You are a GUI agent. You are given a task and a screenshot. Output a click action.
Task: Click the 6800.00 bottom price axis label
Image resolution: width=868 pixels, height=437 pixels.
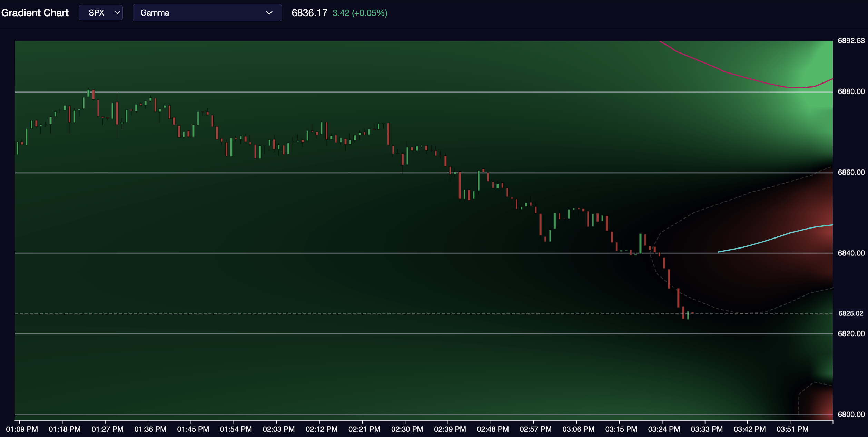point(851,414)
